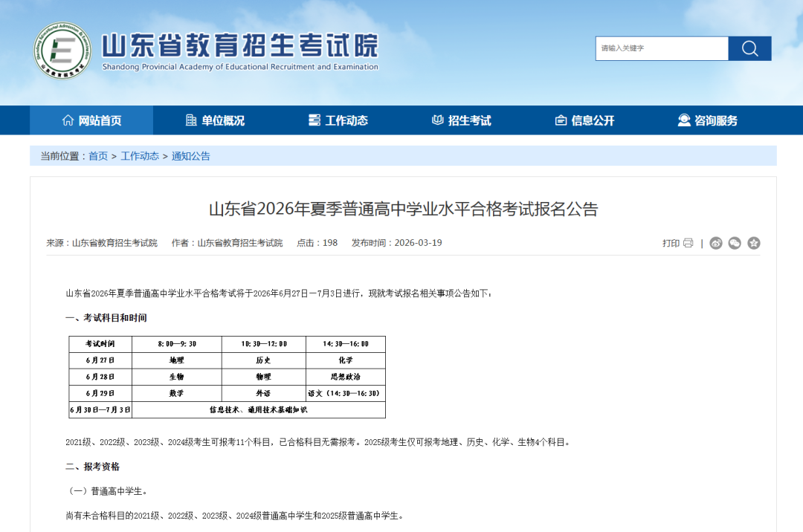
Task: Click the 首页 breadcrumb link
Action: click(97, 155)
